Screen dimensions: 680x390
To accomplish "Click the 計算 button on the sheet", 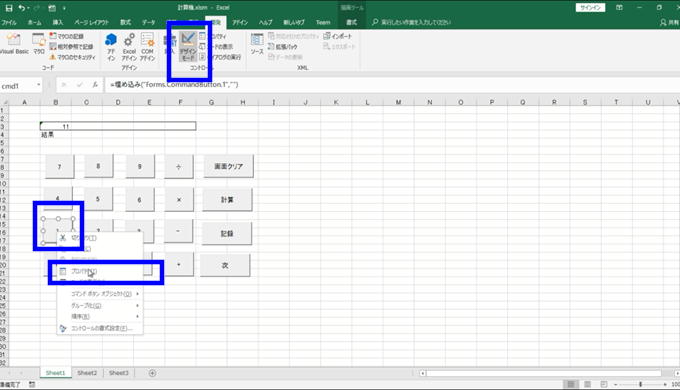I will [227, 200].
